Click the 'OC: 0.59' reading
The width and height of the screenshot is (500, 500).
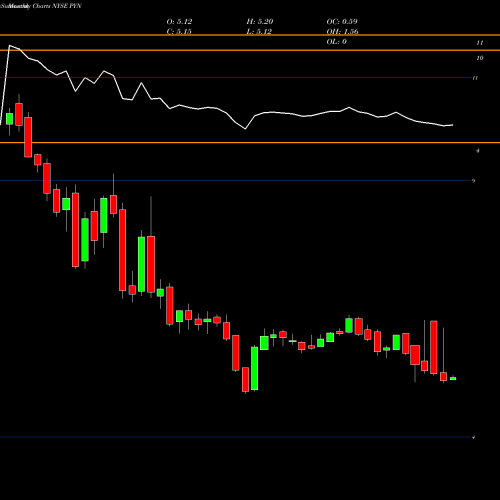tap(342, 21)
